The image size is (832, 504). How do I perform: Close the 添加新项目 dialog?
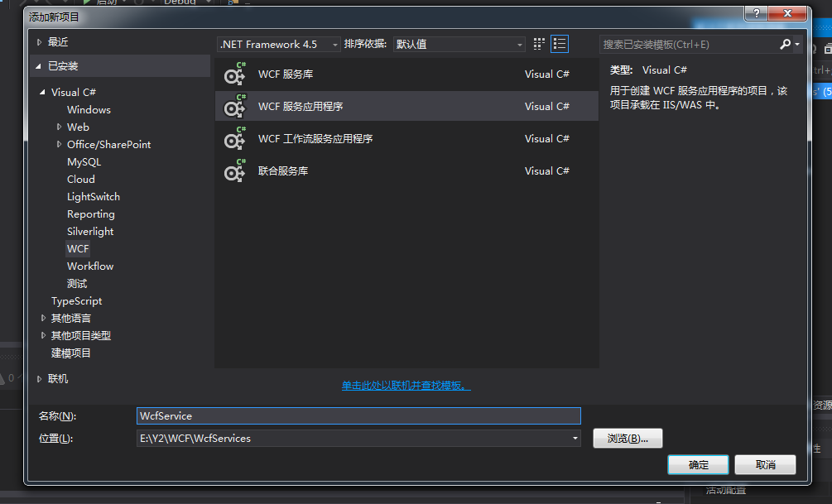pyautogui.click(x=788, y=13)
